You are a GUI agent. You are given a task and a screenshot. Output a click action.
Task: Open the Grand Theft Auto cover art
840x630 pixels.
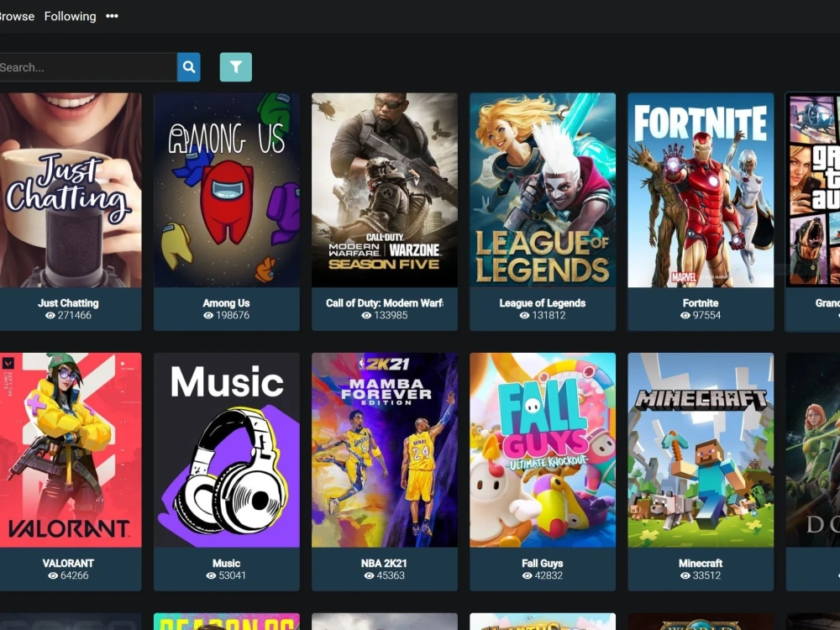point(812,190)
